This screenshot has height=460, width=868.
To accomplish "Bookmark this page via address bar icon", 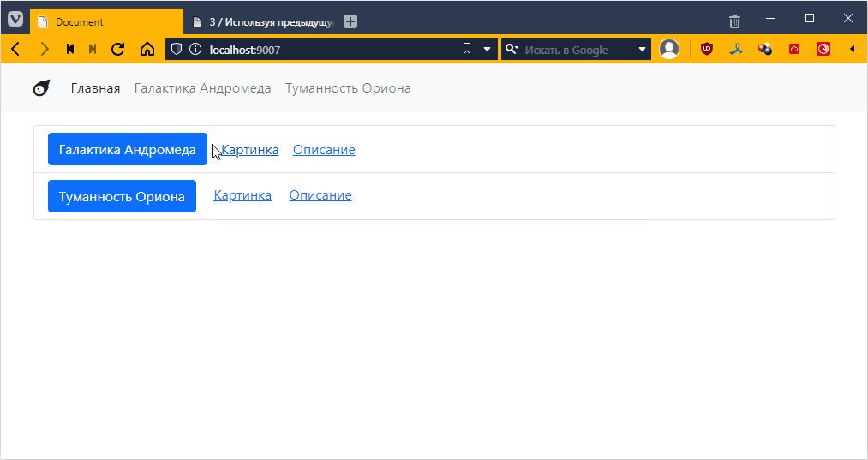I will tap(467, 50).
